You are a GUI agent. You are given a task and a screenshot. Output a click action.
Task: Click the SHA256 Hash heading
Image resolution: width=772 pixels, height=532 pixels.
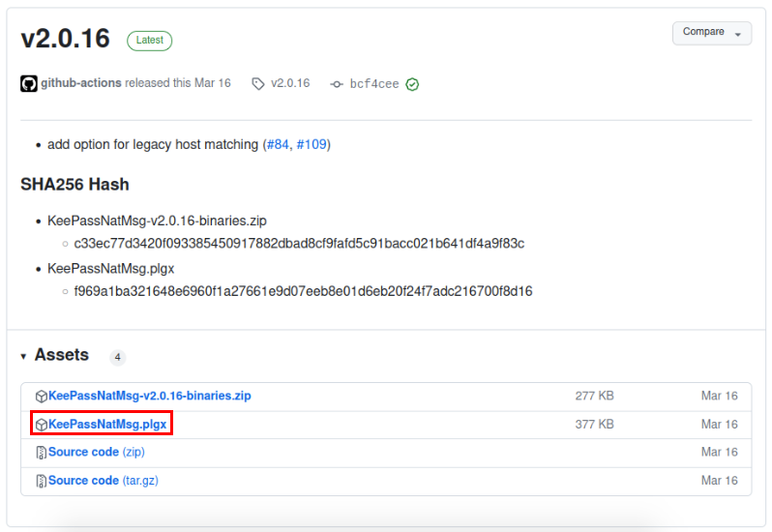tap(74, 184)
